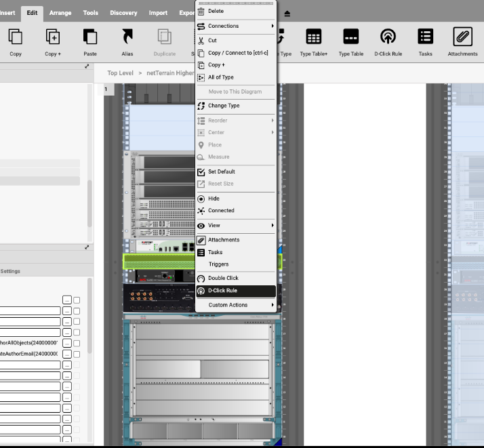Expand the Connections submenu in the context menu
Screen dimensions: 484x448
click(x=235, y=26)
